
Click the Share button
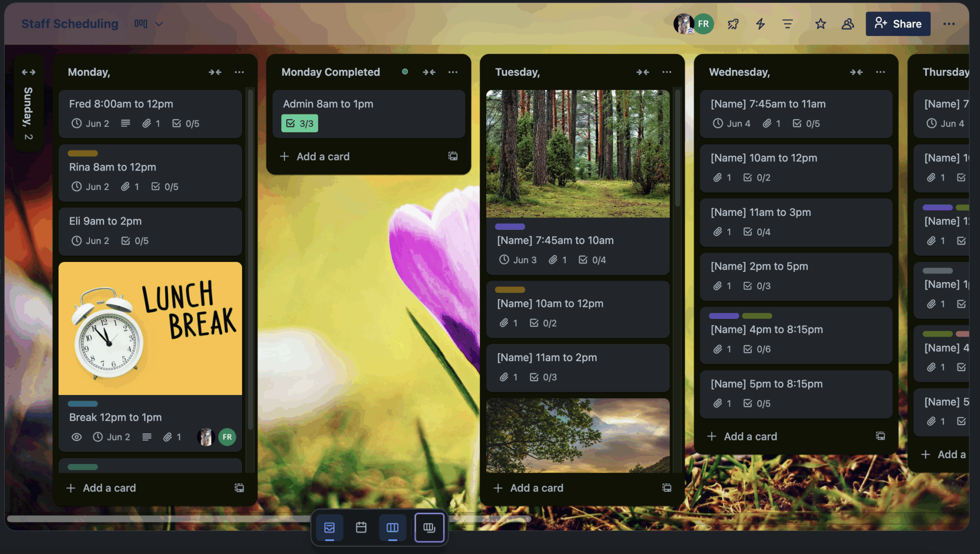(x=898, y=23)
